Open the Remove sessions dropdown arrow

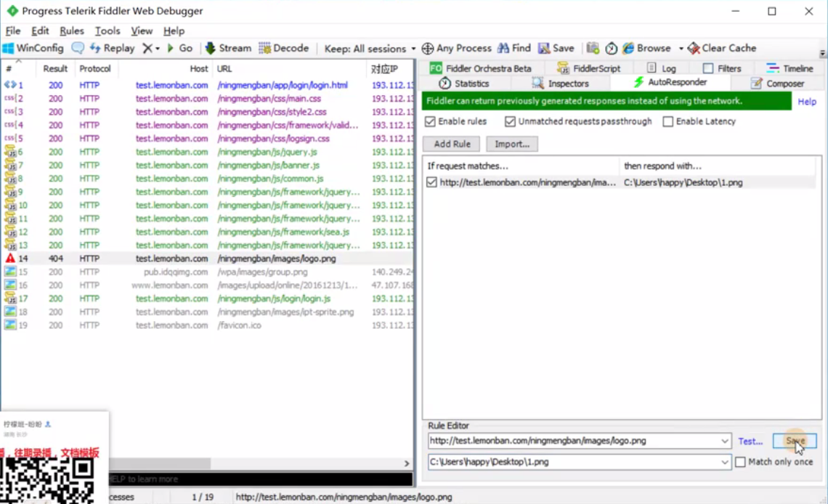tap(158, 49)
